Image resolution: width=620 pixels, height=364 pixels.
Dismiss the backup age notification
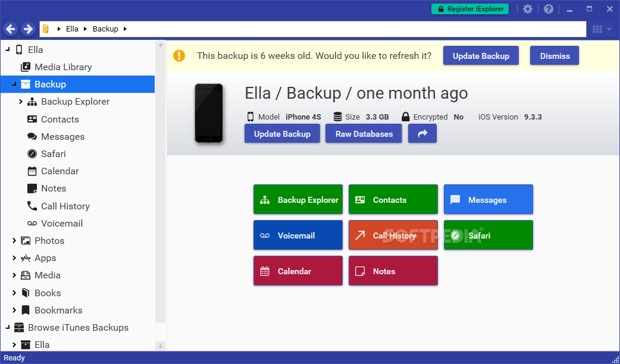[x=555, y=56]
